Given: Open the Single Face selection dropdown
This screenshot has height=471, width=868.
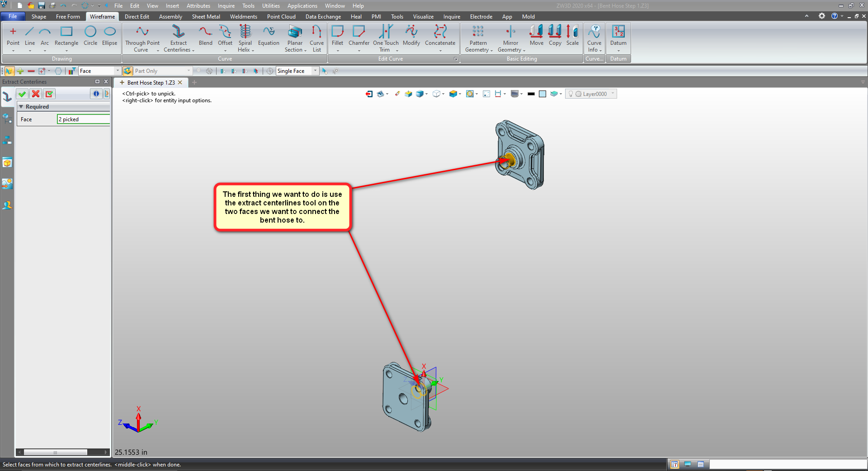Looking at the screenshot, I should pos(315,71).
